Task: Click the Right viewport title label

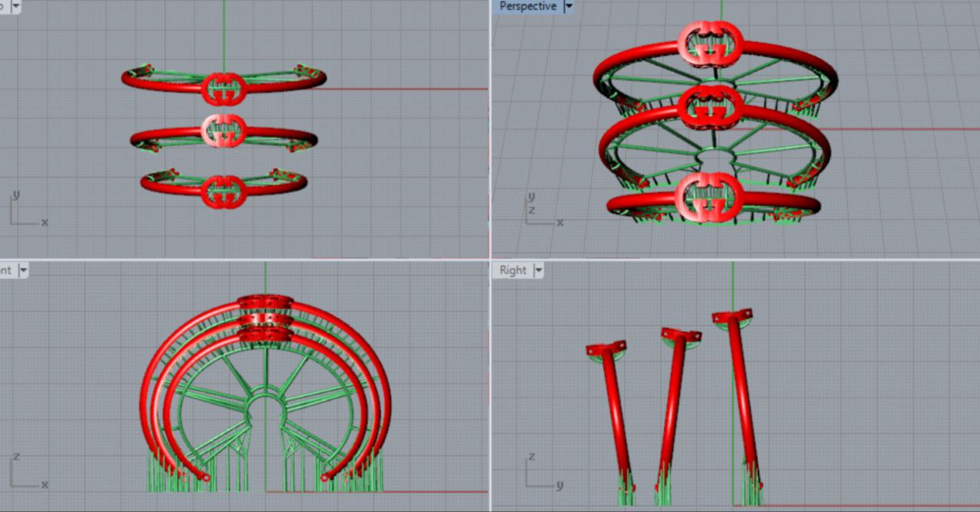Action: [513, 270]
